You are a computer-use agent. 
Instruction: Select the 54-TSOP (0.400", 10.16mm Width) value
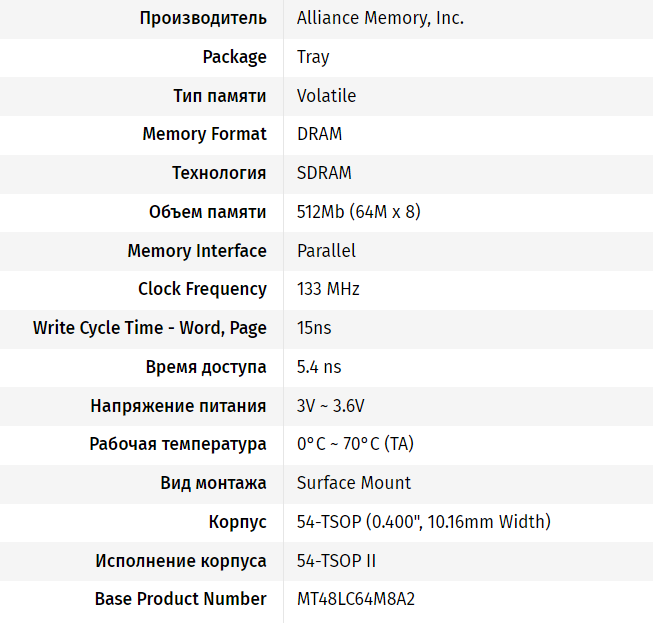click(x=423, y=522)
